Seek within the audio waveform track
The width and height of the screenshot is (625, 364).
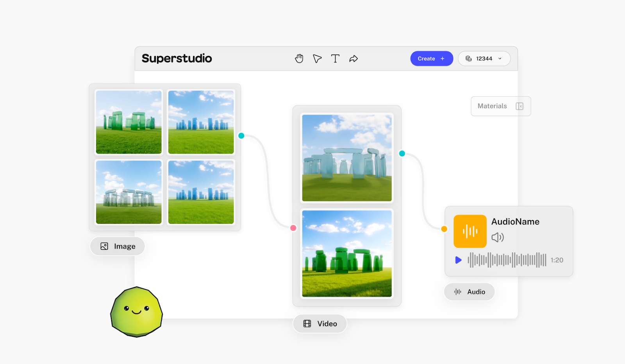click(x=507, y=260)
